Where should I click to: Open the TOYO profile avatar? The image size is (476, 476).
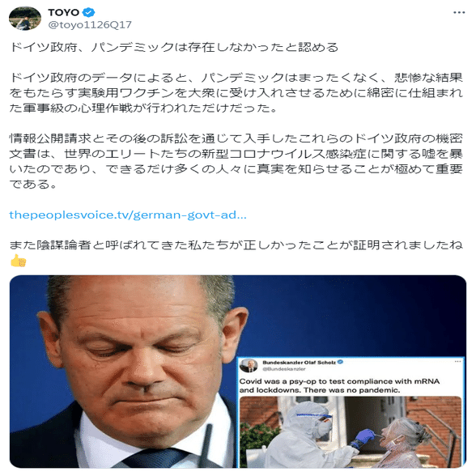pyautogui.click(x=25, y=19)
